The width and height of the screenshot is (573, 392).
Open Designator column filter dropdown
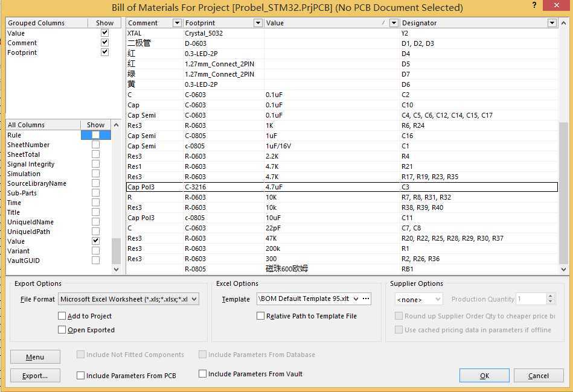pos(552,23)
